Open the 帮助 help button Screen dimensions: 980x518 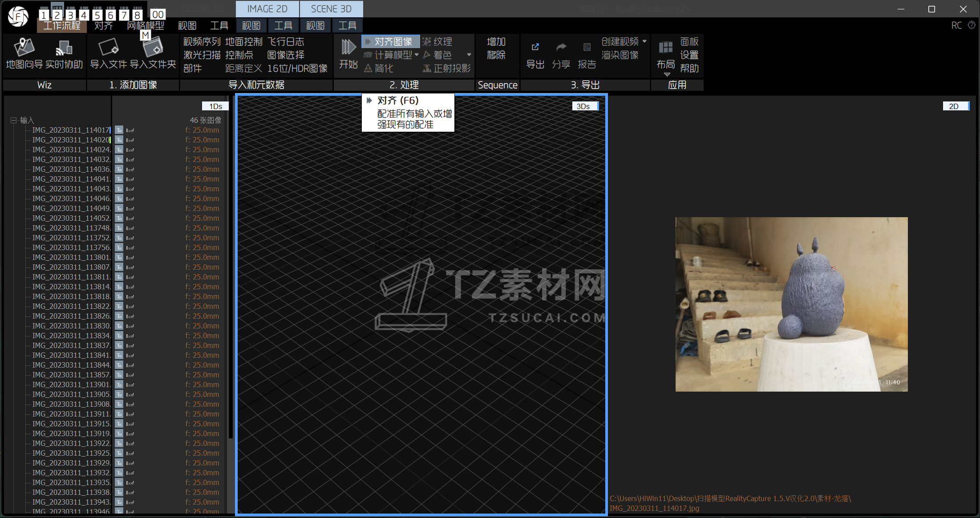pos(689,68)
